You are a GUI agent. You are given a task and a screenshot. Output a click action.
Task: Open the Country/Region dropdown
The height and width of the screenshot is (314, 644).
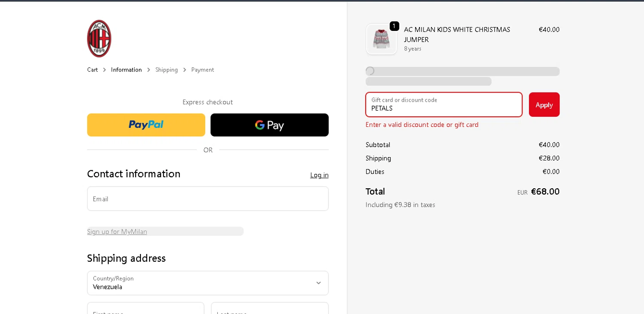pyautogui.click(x=208, y=283)
